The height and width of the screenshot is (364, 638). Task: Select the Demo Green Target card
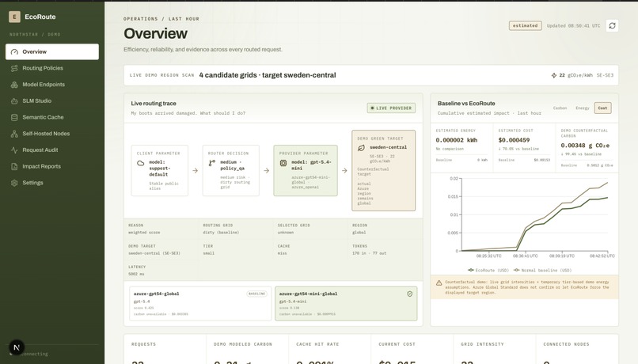384,170
